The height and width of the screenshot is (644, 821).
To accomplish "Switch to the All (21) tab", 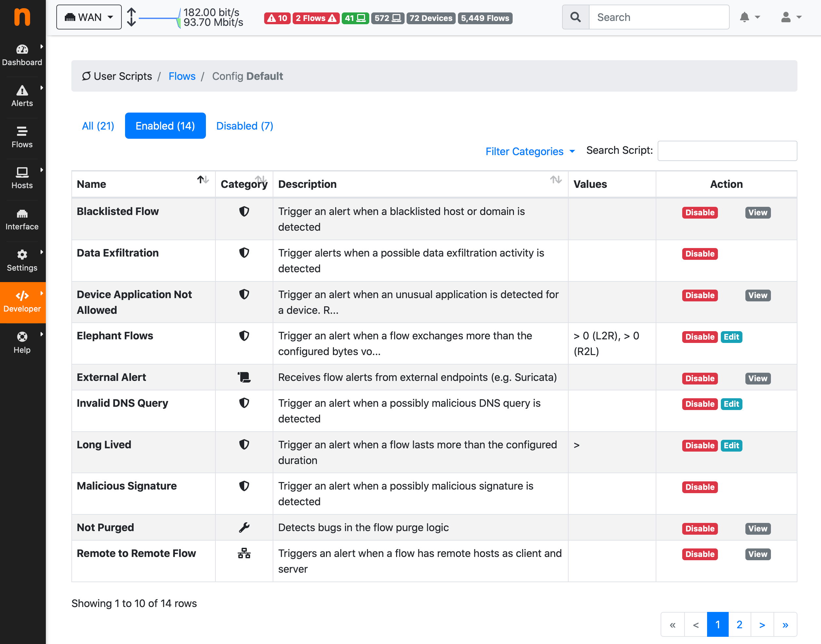I will point(98,126).
